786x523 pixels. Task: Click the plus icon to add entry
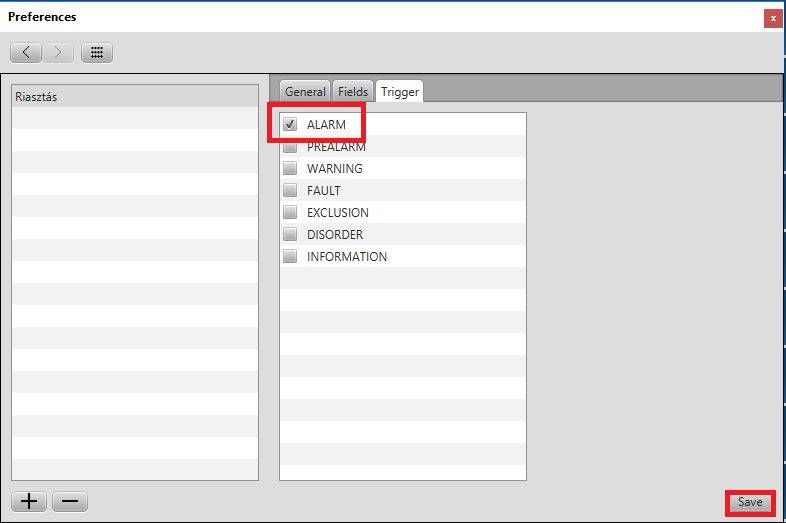29,501
